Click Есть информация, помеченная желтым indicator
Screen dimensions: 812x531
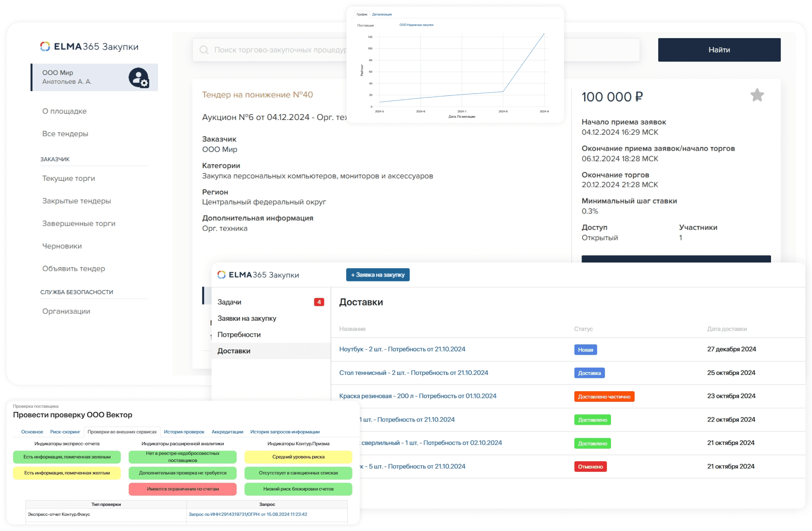pyautogui.click(x=67, y=473)
